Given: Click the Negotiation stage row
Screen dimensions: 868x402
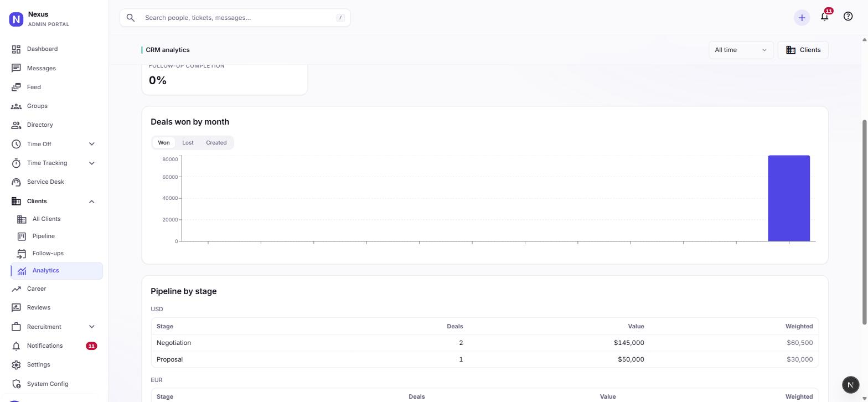Looking at the screenshot, I should point(484,343).
